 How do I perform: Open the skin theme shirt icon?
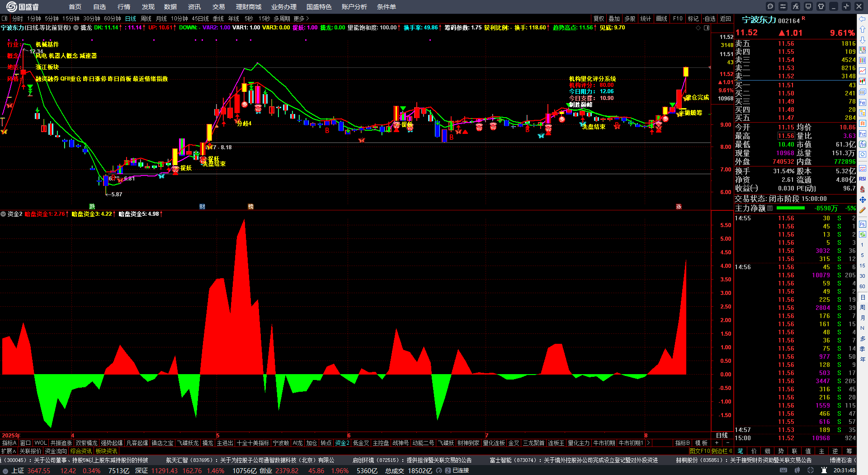(x=821, y=6)
